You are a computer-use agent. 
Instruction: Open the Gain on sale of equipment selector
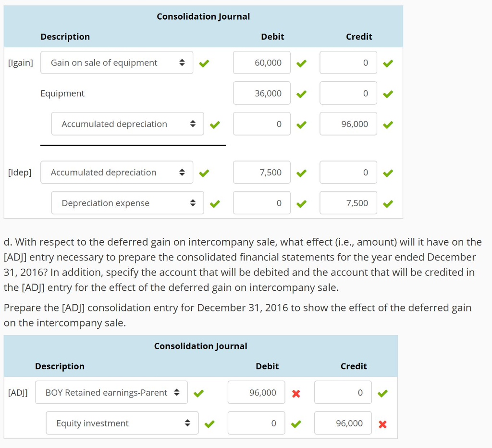(116, 62)
